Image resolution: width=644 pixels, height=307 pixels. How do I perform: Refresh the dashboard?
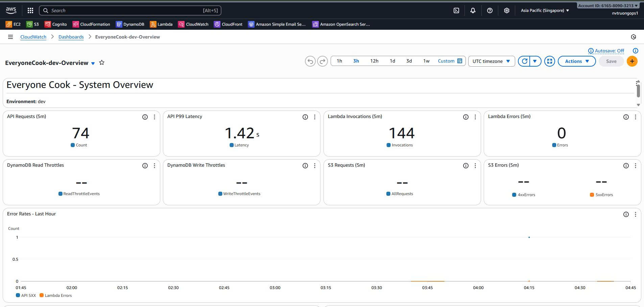(x=524, y=61)
